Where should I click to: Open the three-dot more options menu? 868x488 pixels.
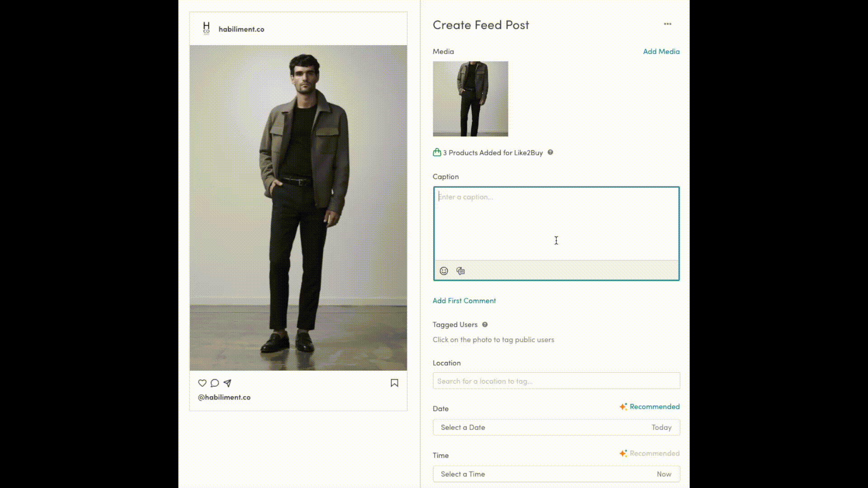(667, 24)
